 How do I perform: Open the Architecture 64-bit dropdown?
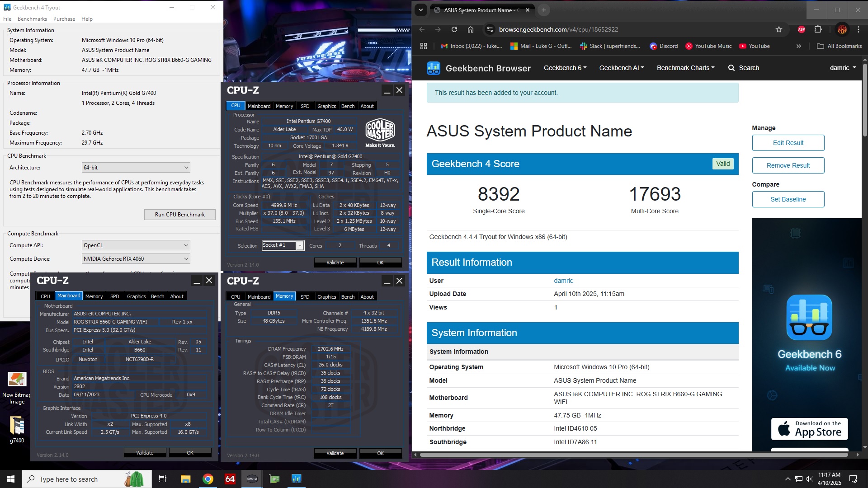(136, 168)
